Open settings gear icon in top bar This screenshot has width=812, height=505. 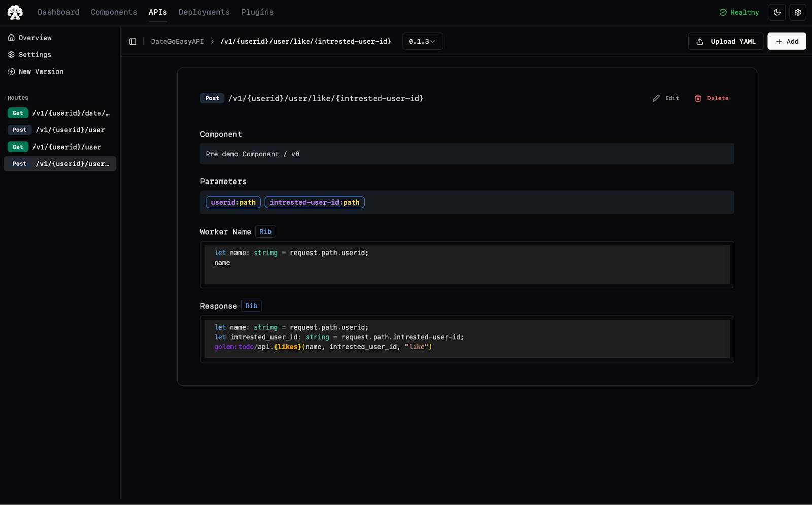pyautogui.click(x=798, y=12)
